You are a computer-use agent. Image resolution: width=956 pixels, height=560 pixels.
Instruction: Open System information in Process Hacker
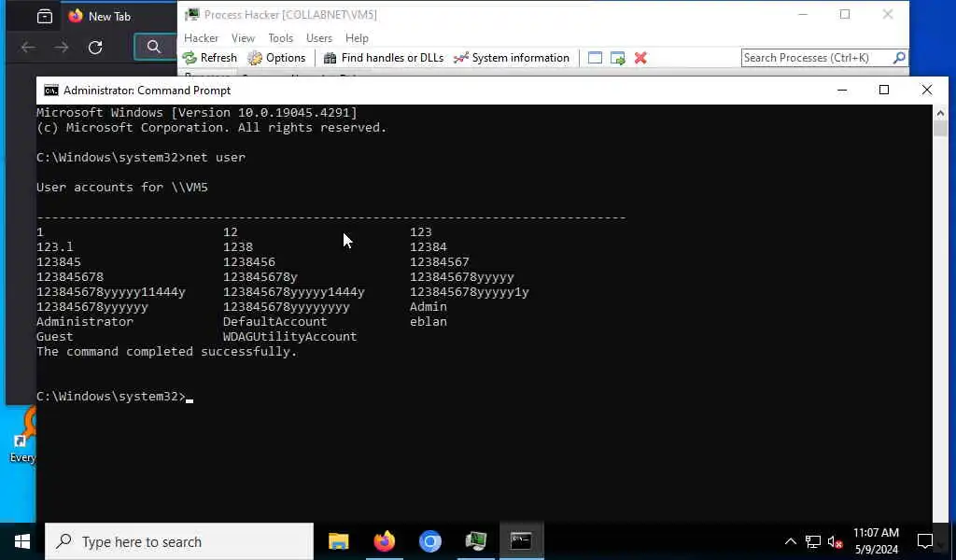tap(511, 58)
